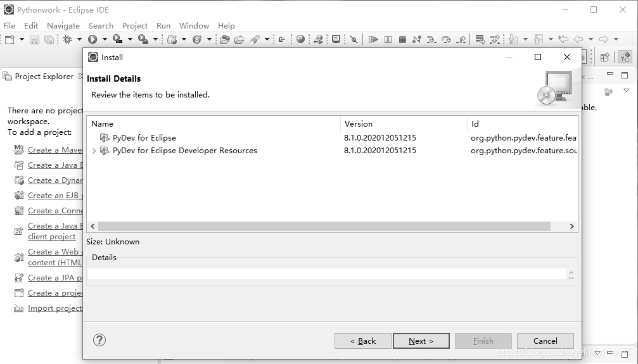This screenshot has width=638, height=364.
Task: Click the Next button
Action: [x=421, y=341]
